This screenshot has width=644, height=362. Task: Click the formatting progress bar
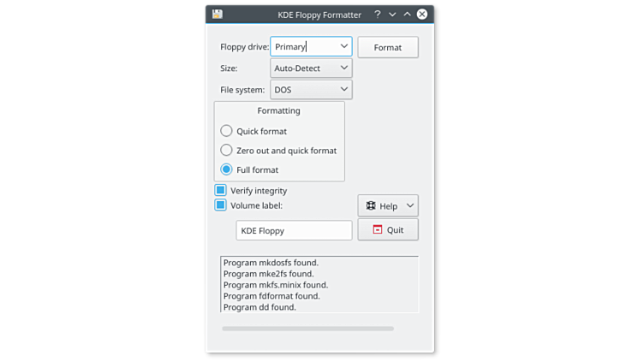pos(307,329)
